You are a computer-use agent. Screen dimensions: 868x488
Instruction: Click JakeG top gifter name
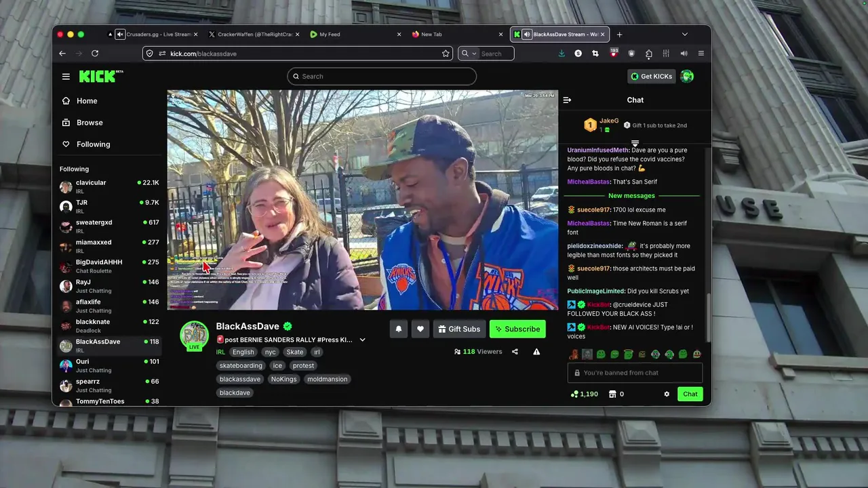point(609,121)
